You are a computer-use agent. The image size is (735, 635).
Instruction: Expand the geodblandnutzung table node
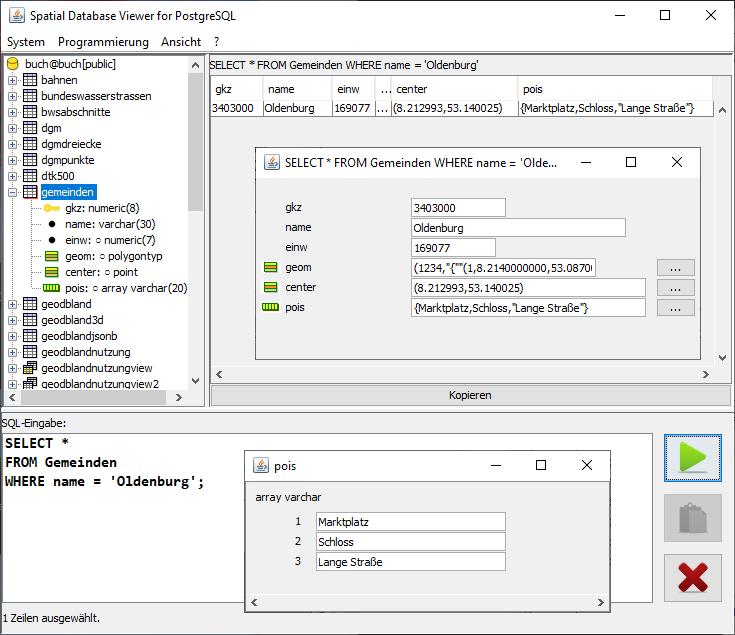[13, 352]
